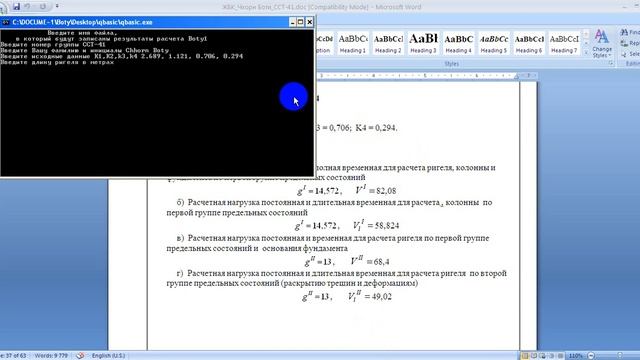640x360 pixels.
Task: Switch to Print Layout view
Action: coord(525,356)
